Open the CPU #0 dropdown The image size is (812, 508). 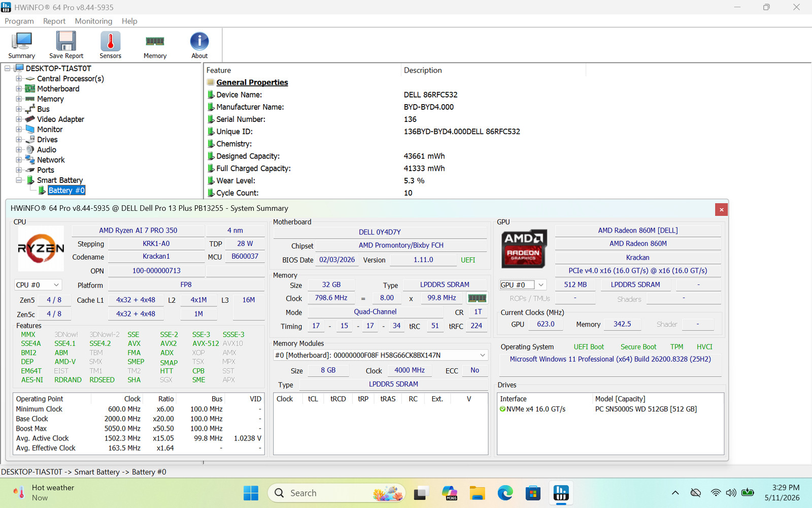(x=38, y=285)
